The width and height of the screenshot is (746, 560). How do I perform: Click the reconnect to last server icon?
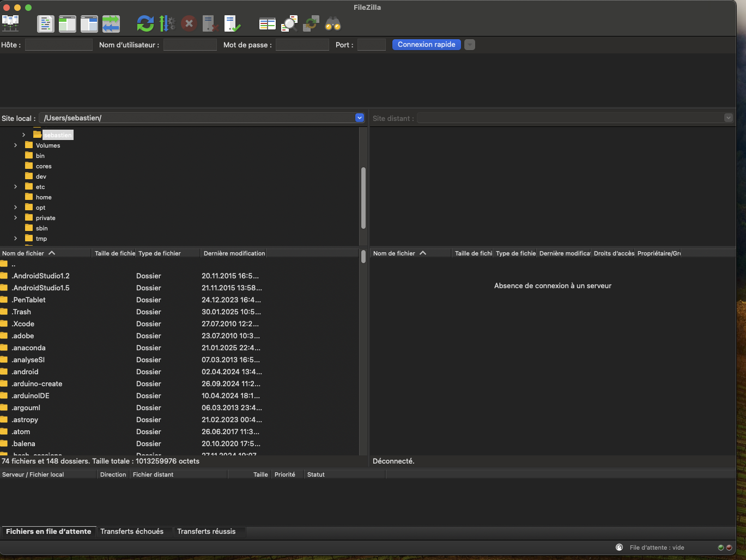point(232,23)
